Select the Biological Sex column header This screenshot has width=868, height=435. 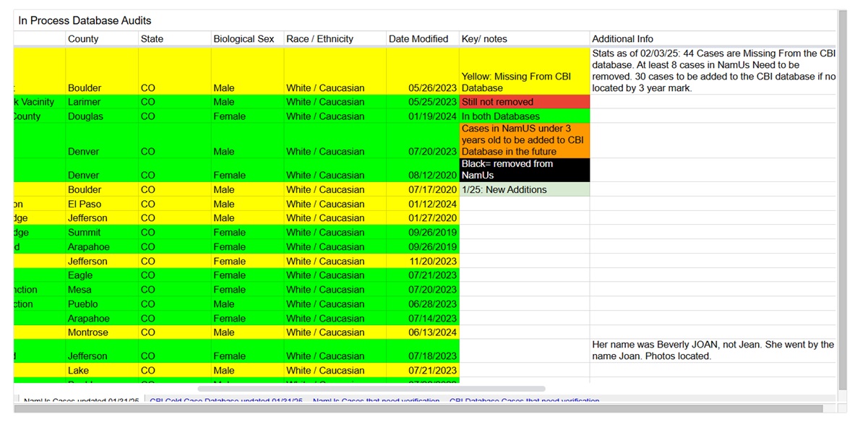point(244,39)
